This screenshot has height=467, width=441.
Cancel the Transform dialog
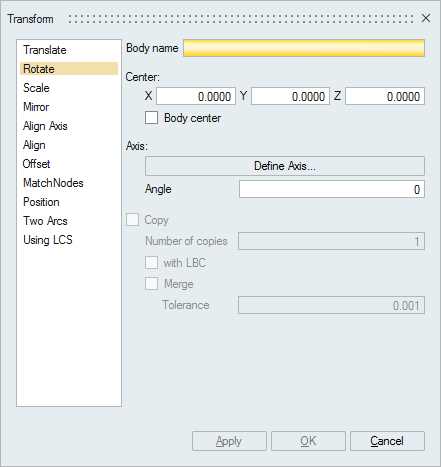point(387,441)
